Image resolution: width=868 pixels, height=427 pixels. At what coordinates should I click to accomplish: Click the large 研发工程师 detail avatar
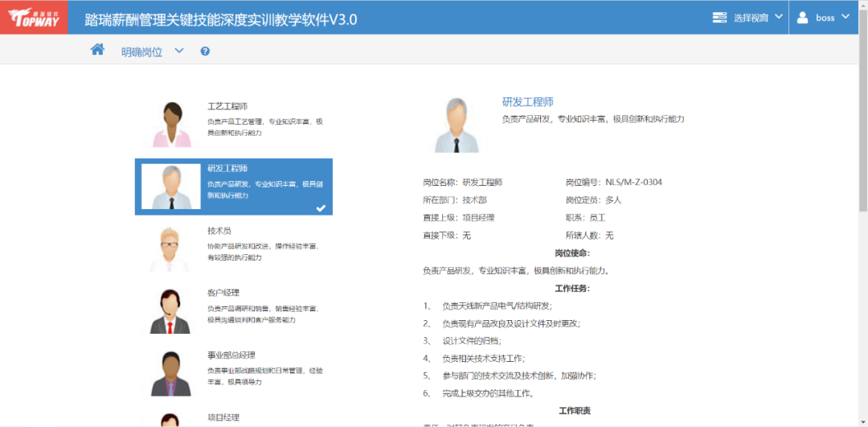tap(457, 125)
